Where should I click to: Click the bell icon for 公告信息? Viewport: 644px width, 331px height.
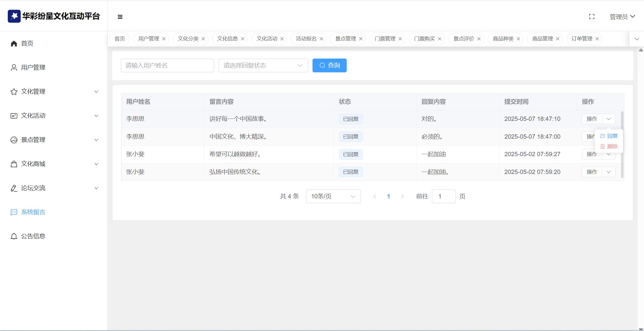[14, 236]
